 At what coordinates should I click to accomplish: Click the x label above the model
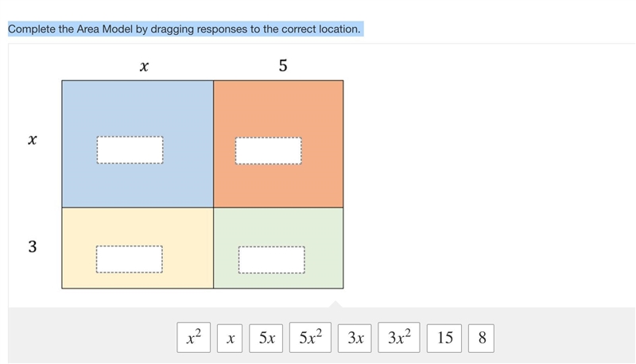(x=144, y=66)
